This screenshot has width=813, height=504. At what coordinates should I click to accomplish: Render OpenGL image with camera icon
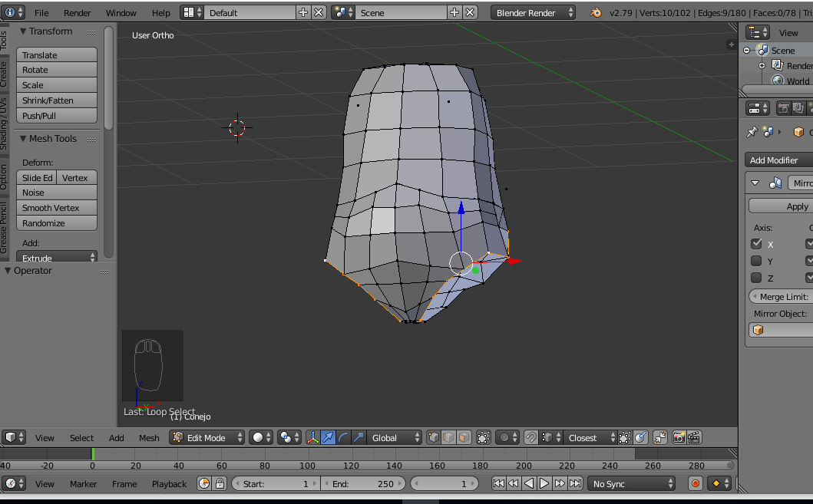coord(679,438)
